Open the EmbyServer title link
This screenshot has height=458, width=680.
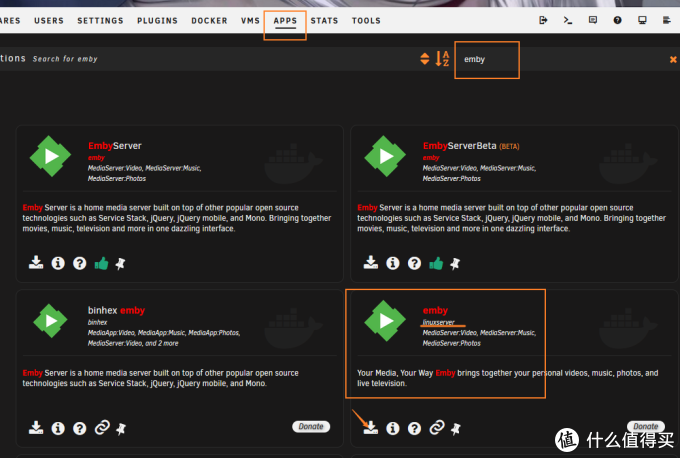tap(115, 146)
